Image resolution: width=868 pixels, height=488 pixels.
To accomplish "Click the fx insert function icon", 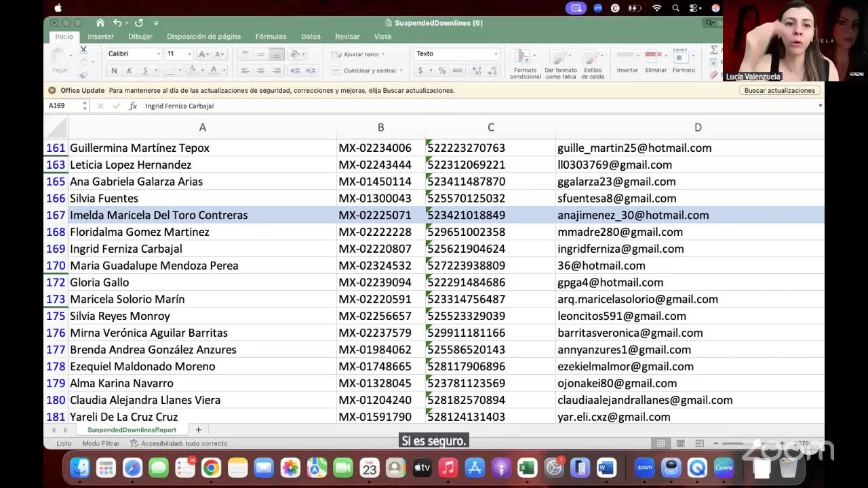I will [133, 106].
